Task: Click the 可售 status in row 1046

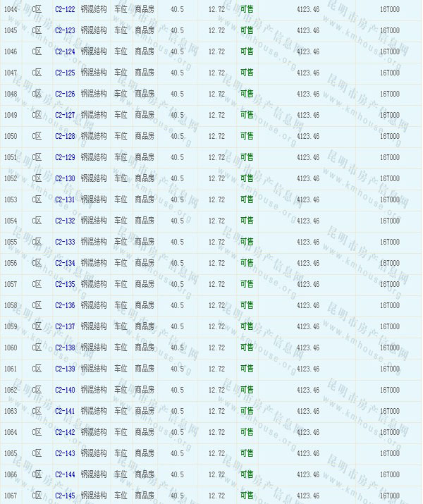Action: (247, 52)
